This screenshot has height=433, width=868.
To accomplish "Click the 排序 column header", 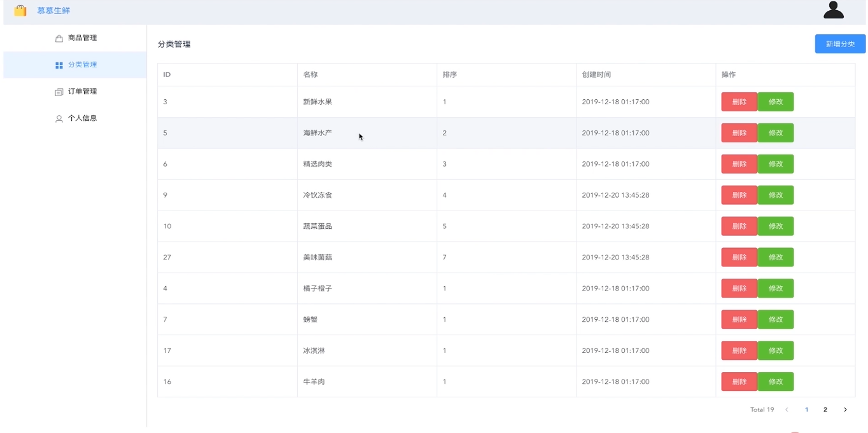I will (507, 75).
